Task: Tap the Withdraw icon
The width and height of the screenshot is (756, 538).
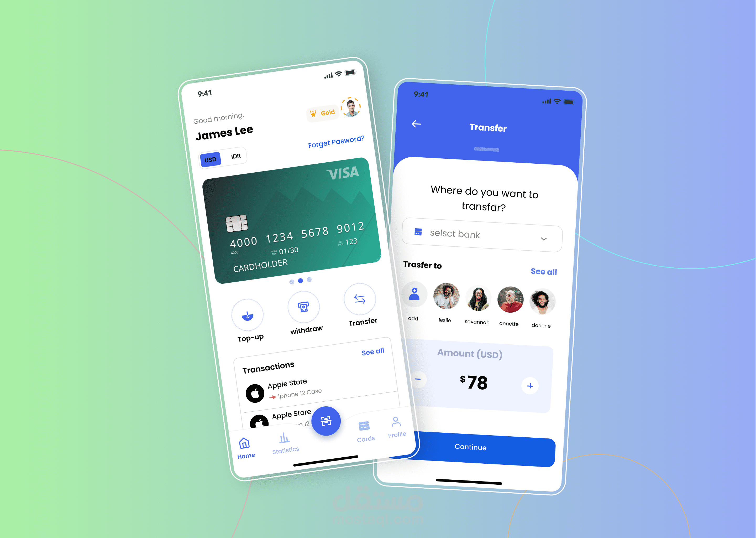Action: (302, 307)
